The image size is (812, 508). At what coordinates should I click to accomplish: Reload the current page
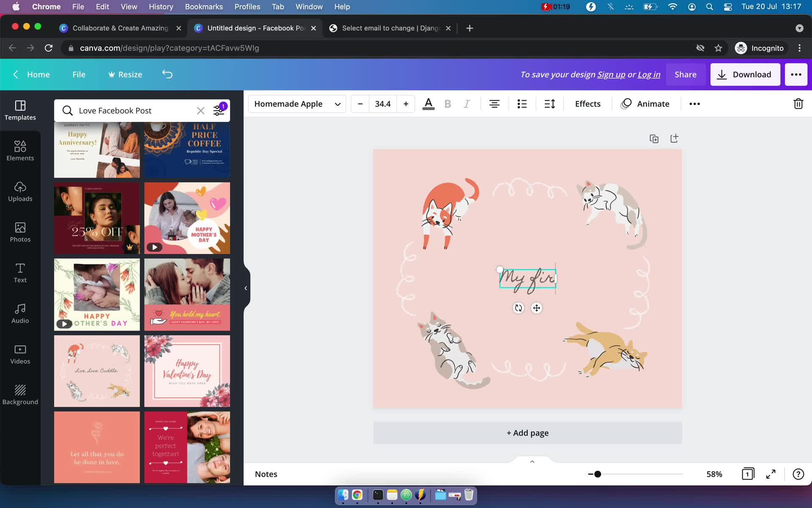pos(49,48)
